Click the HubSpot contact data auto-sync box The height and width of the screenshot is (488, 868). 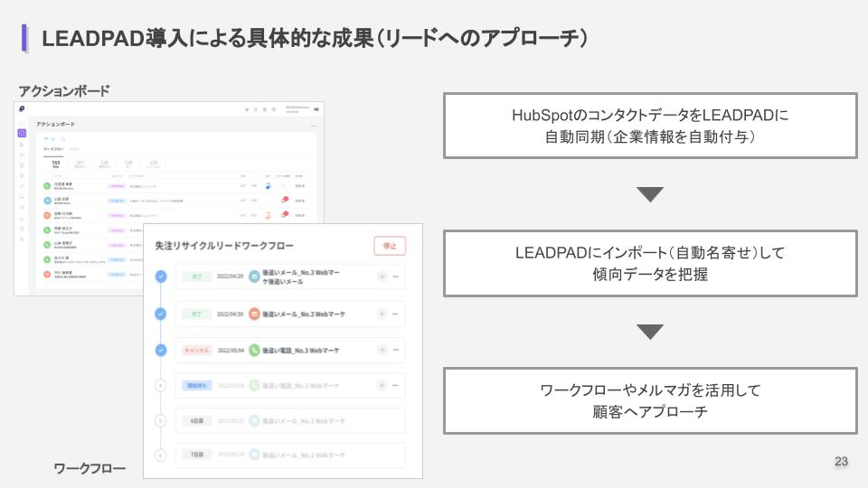(650, 126)
